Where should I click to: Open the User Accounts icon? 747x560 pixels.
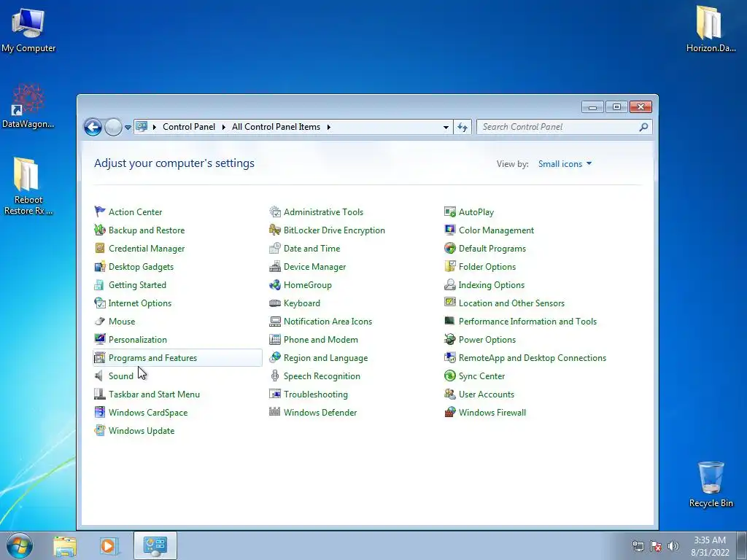[x=449, y=394]
